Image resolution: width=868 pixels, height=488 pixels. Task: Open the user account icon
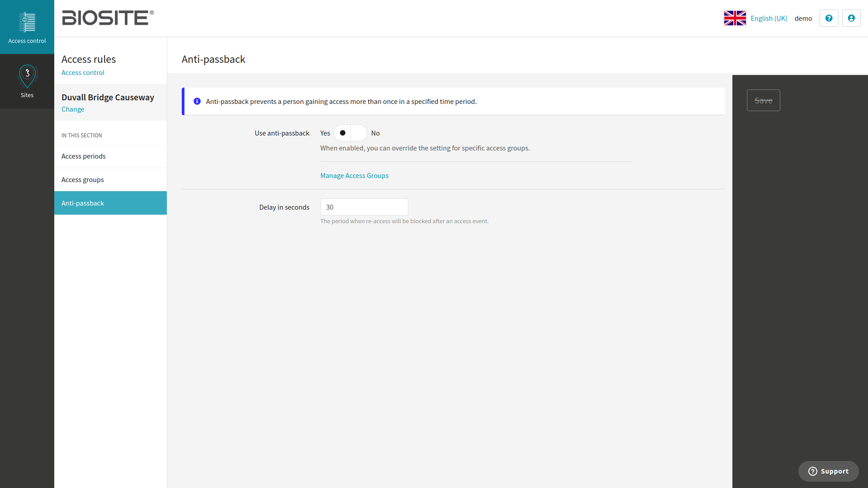[x=851, y=18]
